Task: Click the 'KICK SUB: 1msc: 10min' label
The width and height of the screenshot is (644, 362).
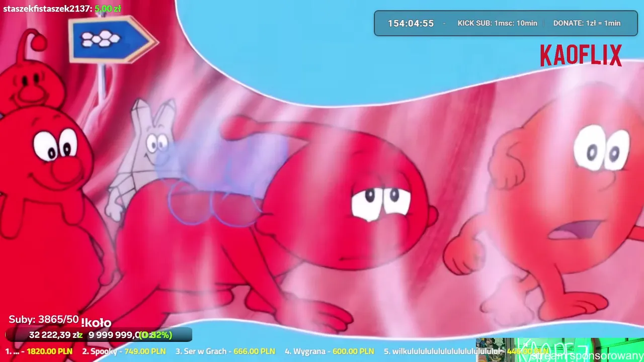Action: tap(497, 23)
